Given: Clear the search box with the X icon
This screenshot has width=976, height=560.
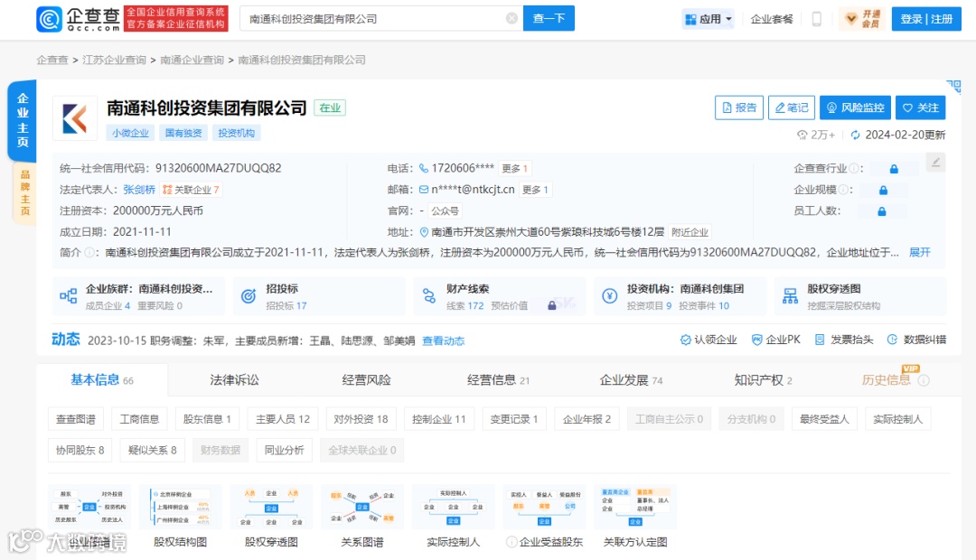Looking at the screenshot, I should click(511, 19).
